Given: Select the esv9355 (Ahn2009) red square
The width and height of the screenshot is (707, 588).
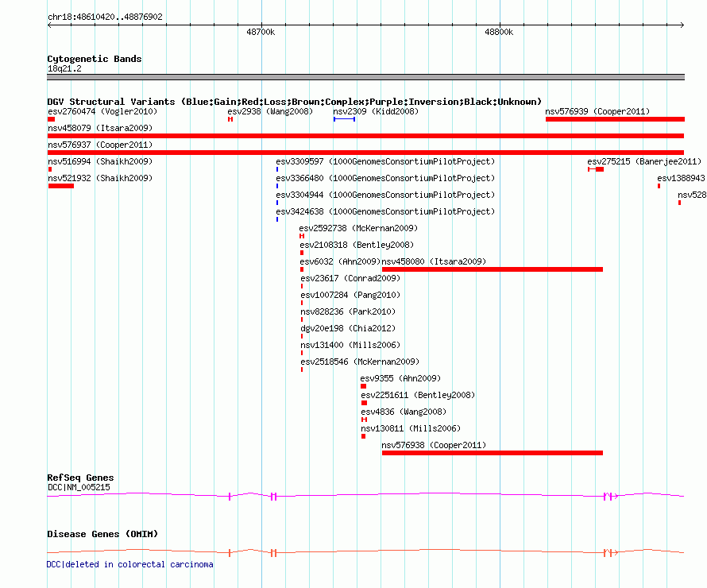Looking at the screenshot, I should [363, 386].
